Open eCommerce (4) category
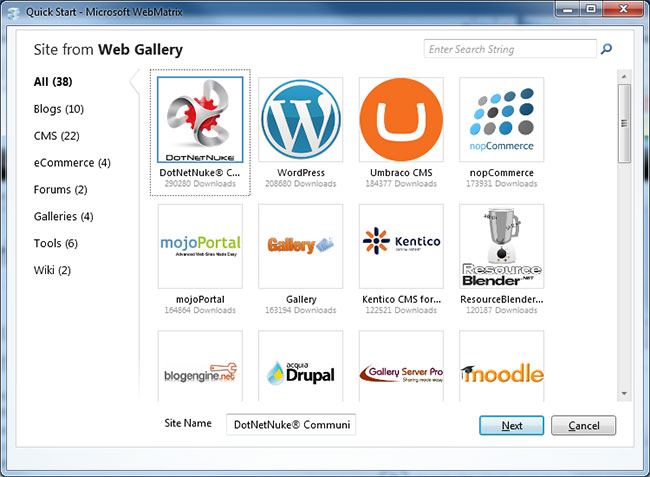Screen dimensions: 650x477 pos(72,163)
